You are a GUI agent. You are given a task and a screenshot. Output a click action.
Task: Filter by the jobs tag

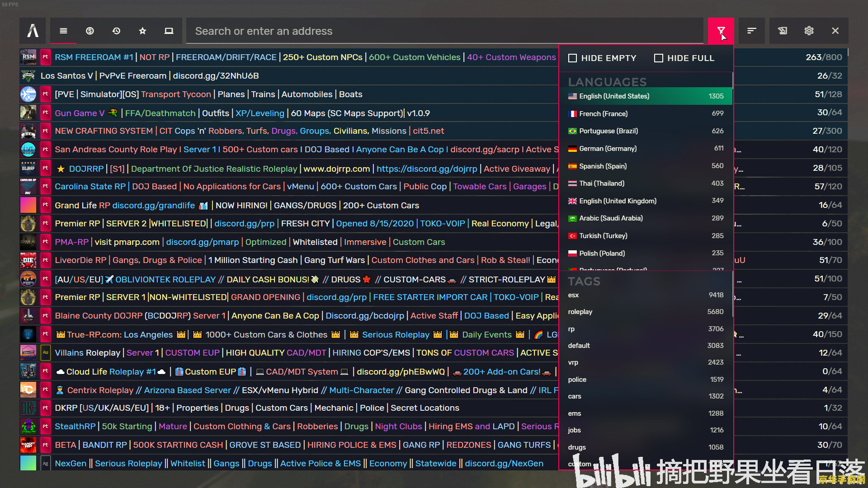point(646,430)
